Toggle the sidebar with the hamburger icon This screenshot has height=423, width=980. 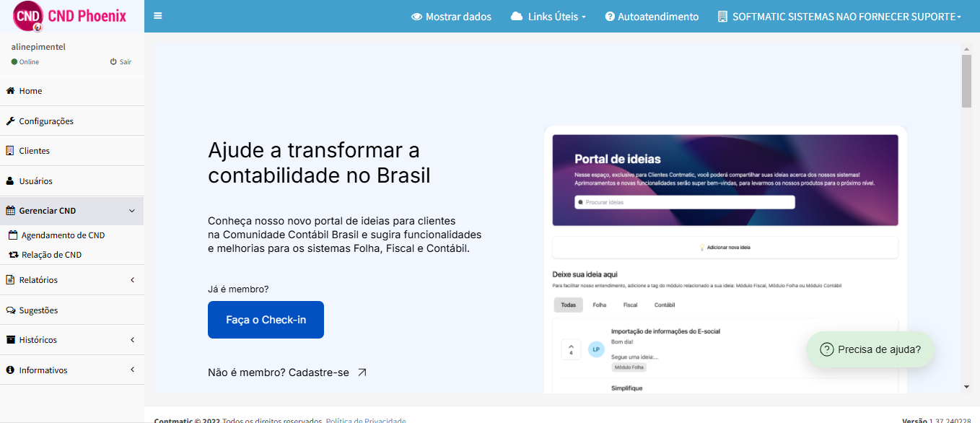click(x=157, y=16)
